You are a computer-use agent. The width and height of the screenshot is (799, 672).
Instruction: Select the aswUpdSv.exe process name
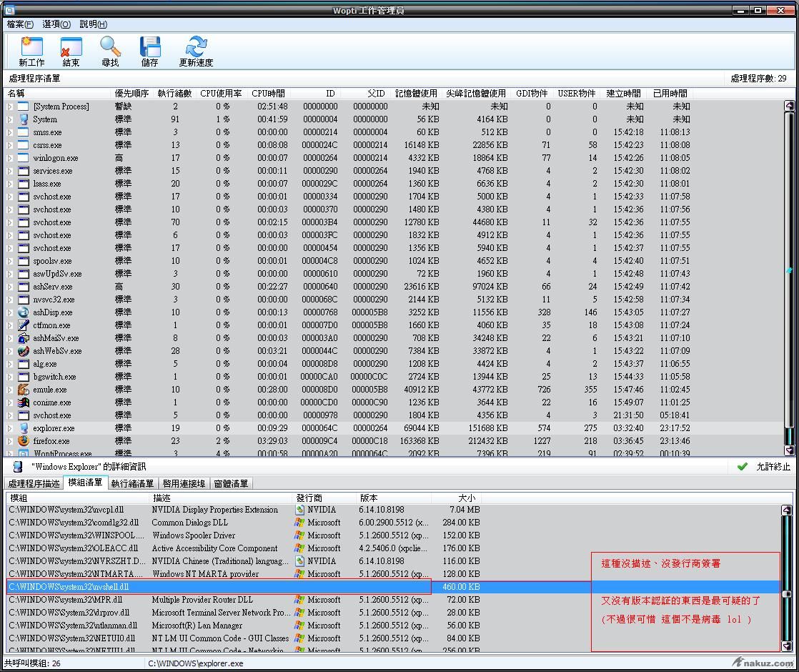pos(57,274)
